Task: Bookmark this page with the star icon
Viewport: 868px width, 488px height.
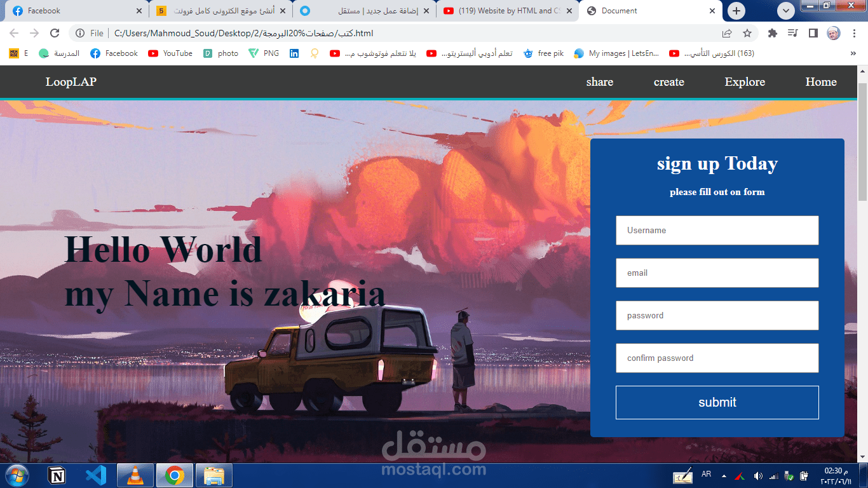Action: [x=747, y=33]
